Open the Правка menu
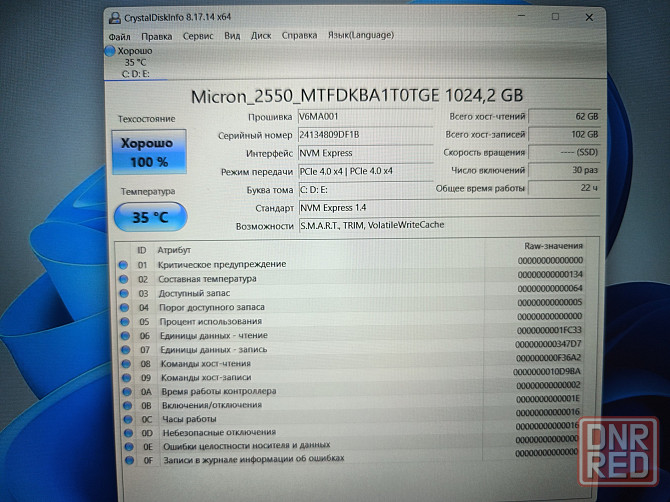 [x=156, y=37]
